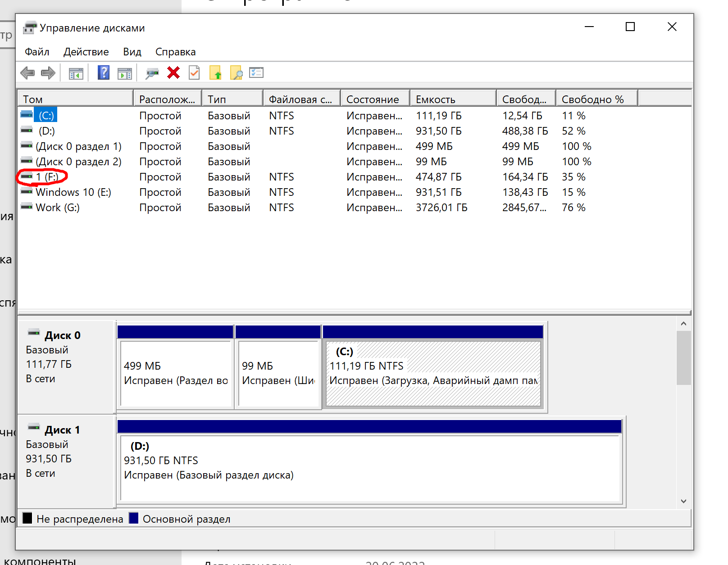The image size is (728, 565).
Task: Click the properties checkmark page icon
Action: coord(194,72)
